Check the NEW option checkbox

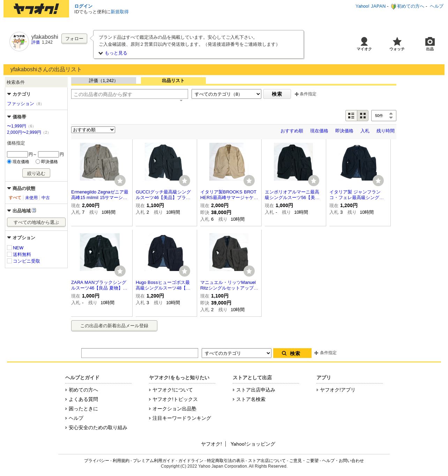9,248
